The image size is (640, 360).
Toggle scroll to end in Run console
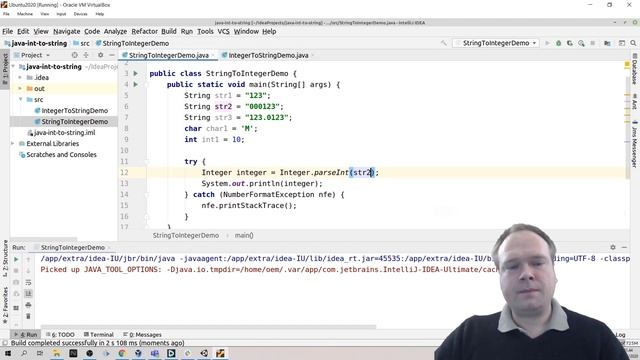pyautogui.click(x=28, y=293)
